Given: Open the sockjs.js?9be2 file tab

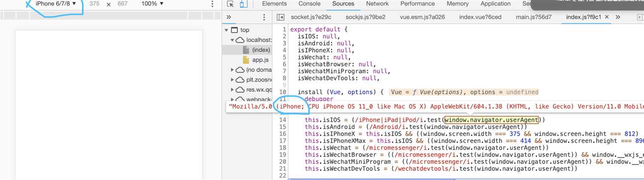Looking at the screenshot, I should coord(365,17).
